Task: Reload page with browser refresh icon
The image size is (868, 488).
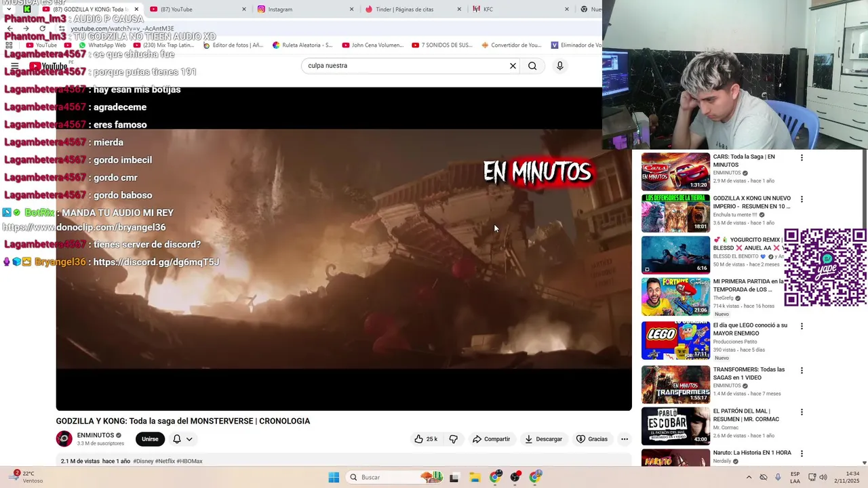Action: 42,28
